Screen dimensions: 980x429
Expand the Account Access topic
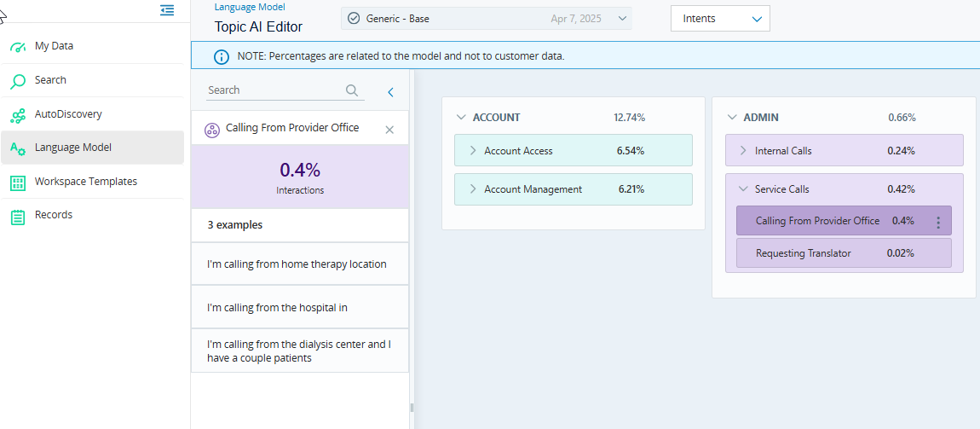pyautogui.click(x=473, y=151)
